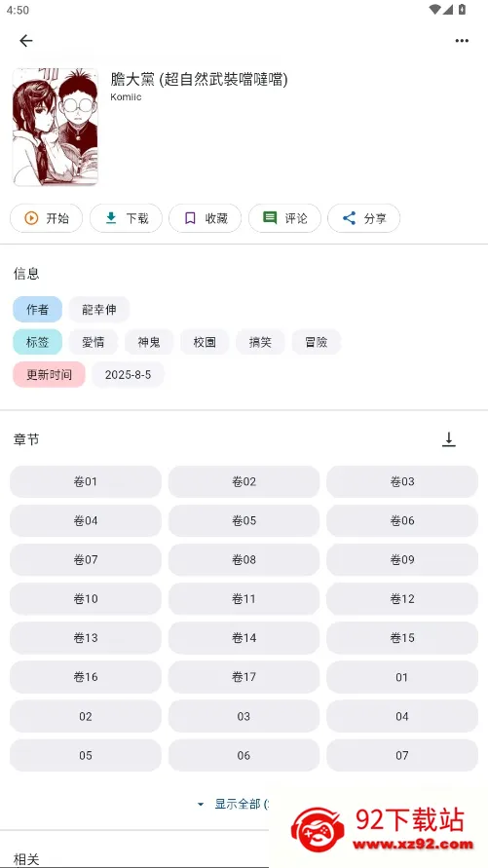Select the 搞笑 tag
The image size is (488, 868).
click(260, 342)
